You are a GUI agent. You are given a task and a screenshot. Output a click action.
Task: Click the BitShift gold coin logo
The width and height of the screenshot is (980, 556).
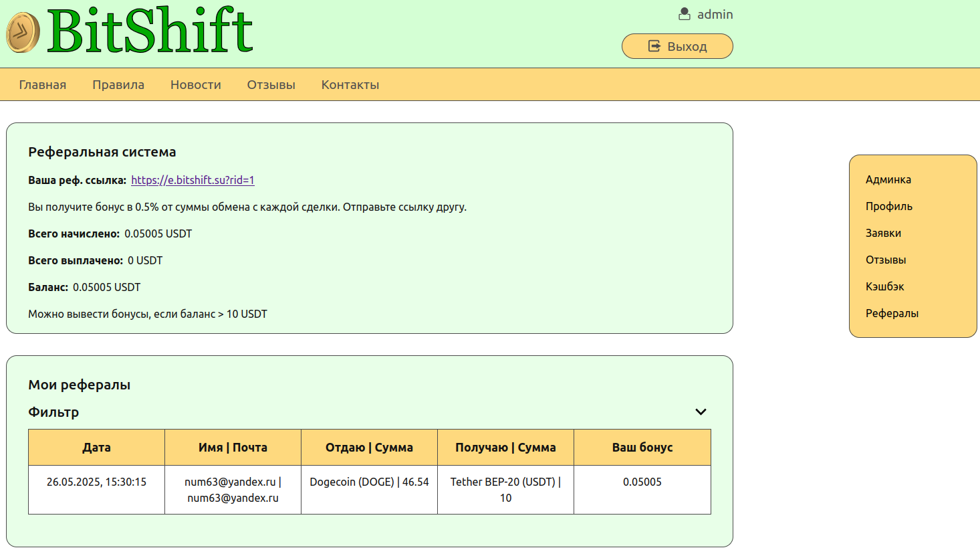tap(23, 32)
